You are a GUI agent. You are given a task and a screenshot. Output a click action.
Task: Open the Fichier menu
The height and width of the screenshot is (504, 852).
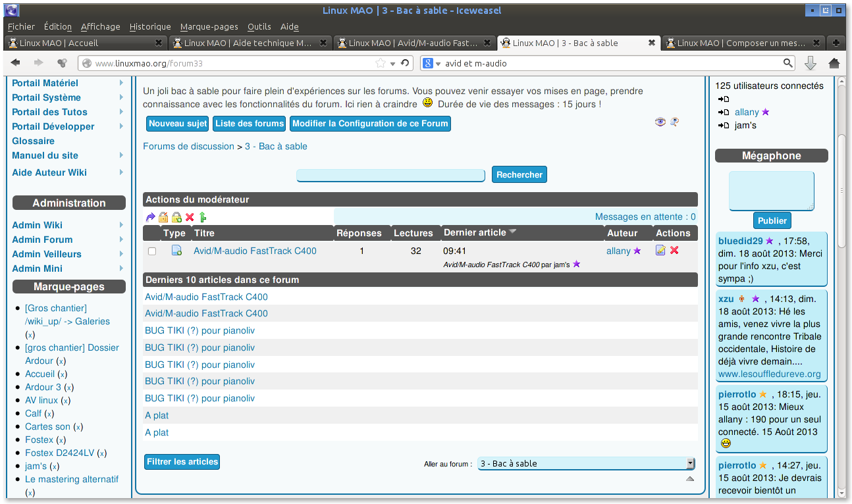(21, 26)
